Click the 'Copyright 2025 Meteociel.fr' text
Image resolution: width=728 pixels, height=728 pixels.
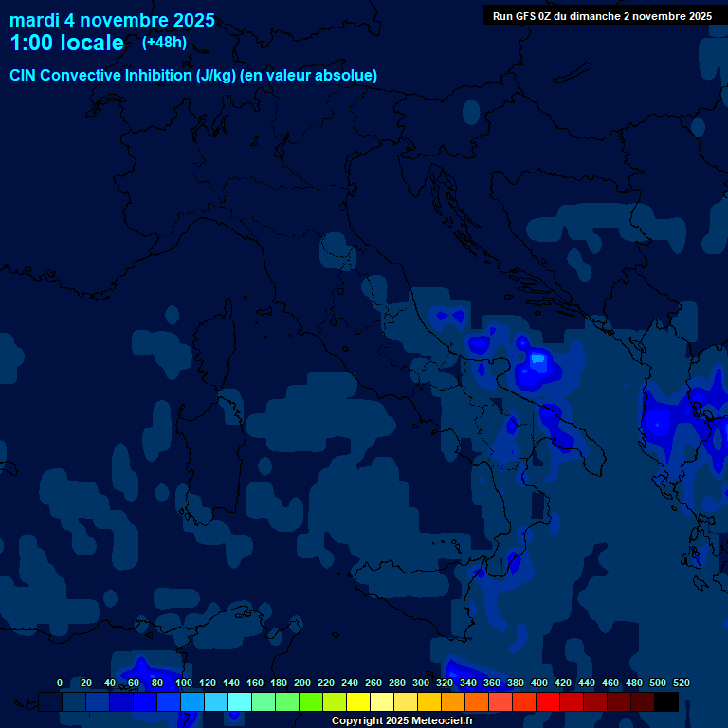(403, 720)
